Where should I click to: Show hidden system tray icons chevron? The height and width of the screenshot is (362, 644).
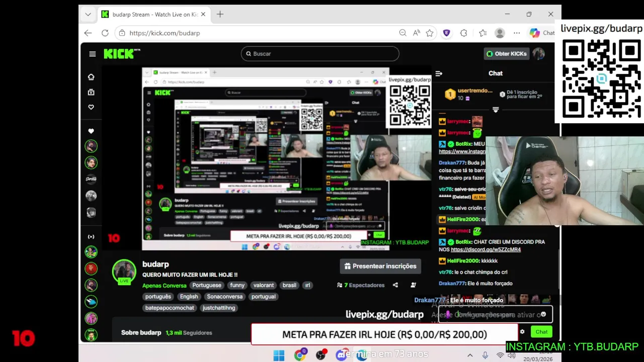pos(470,355)
